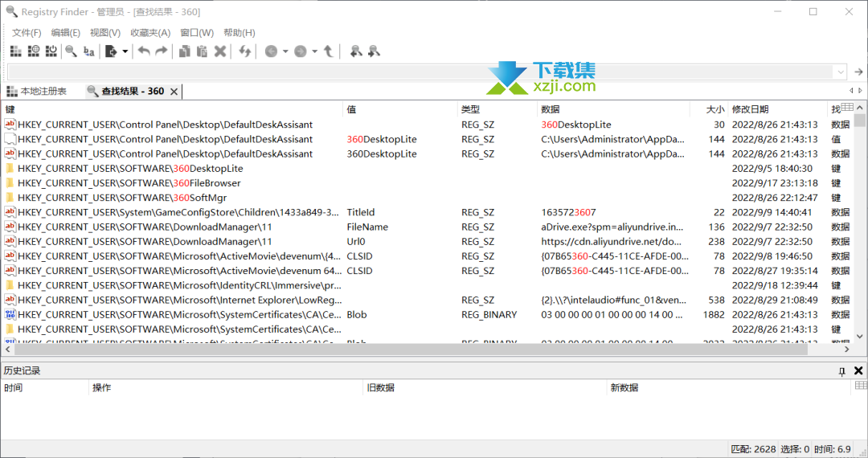Viewport: 868px width, 458px height.
Task: Open the 视图(V) menu
Action: (x=105, y=33)
